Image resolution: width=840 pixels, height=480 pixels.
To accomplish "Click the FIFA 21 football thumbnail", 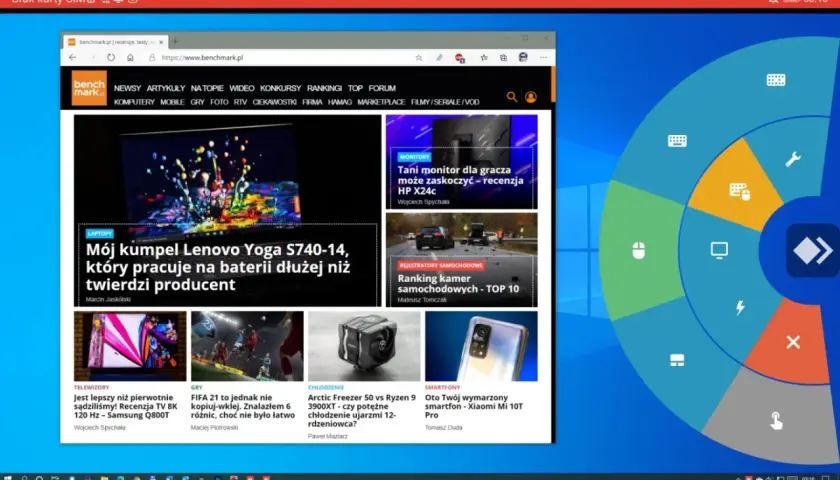I will coord(247,346).
